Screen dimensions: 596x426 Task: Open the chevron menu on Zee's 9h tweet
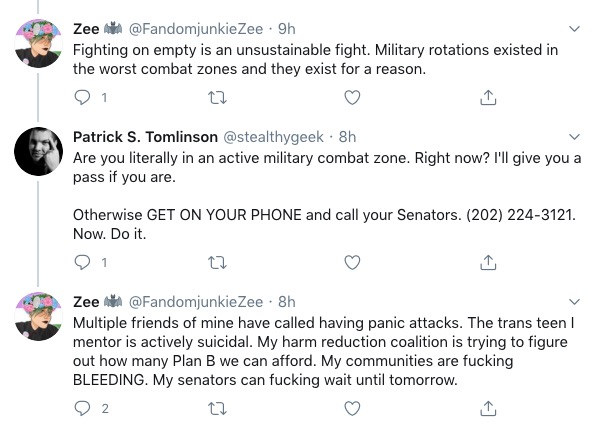574,29
